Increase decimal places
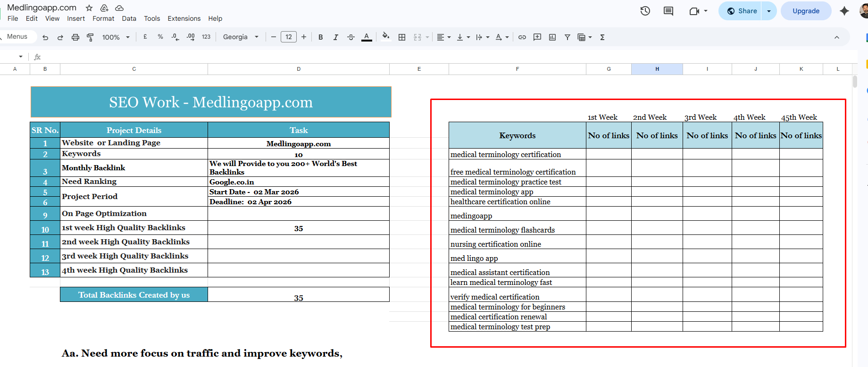Screen dimensions: 868x367 click(191, 37)
